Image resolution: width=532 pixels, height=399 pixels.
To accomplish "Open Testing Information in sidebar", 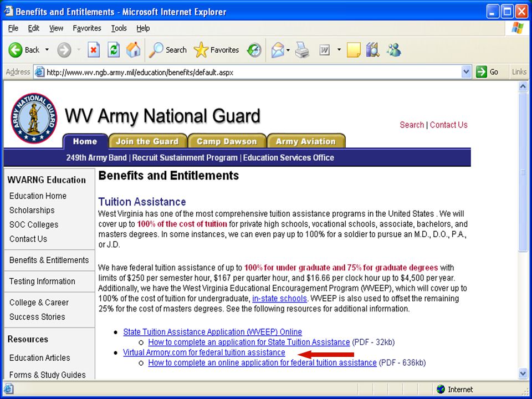I will (x=43, y=282).
